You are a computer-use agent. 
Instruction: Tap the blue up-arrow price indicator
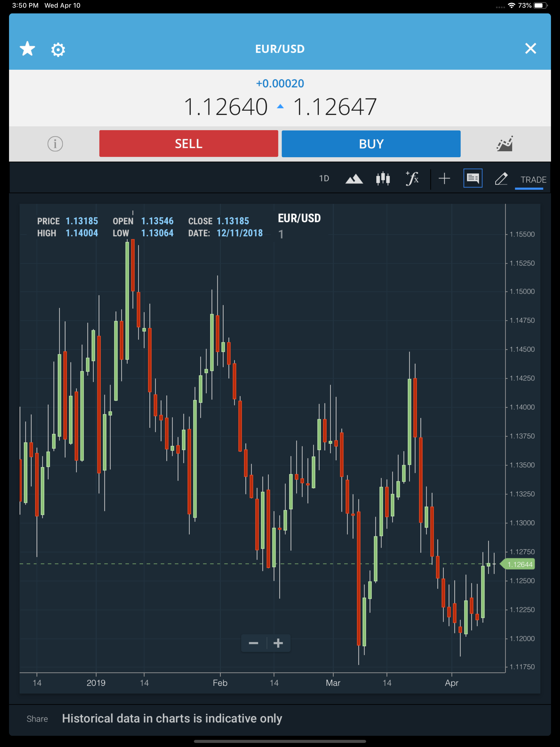[x=280, y=106]
